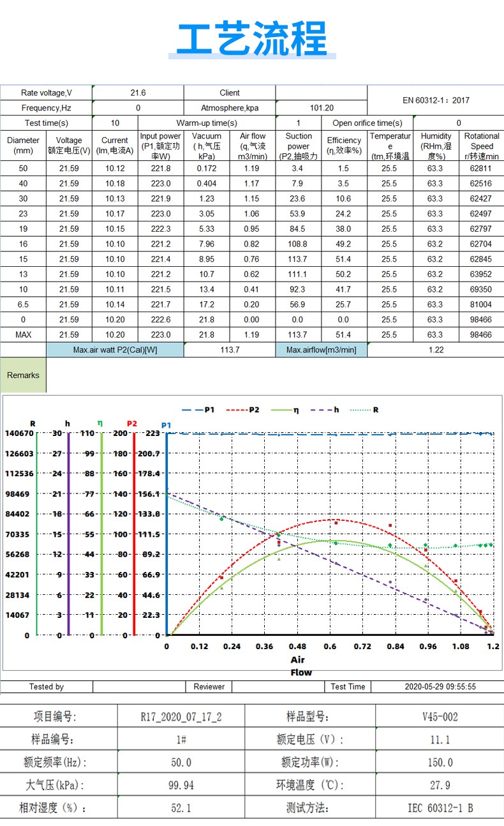The image size is (504, 826).
Task: Click the η legend entry above chart
Action: 286,410
